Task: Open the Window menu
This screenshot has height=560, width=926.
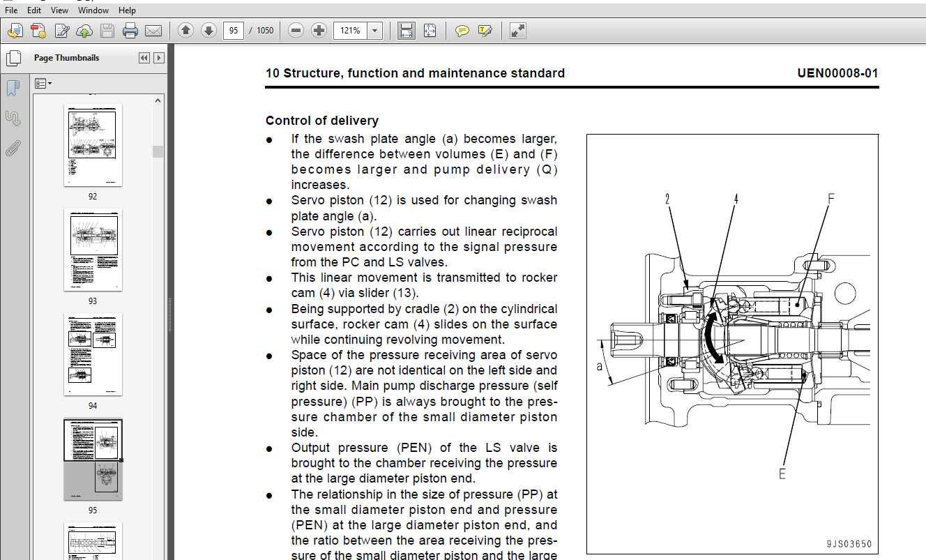Action: tap(93, 10)
